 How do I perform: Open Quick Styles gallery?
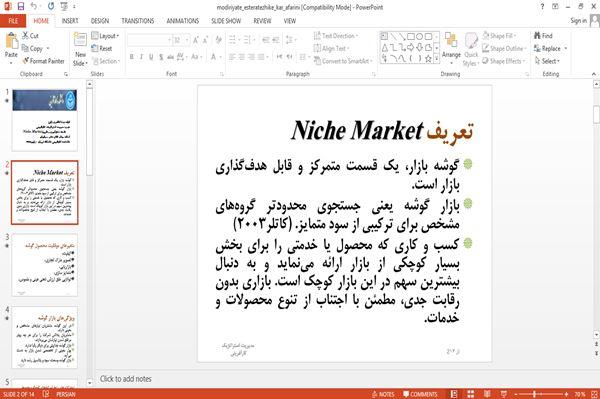point(471,50)
